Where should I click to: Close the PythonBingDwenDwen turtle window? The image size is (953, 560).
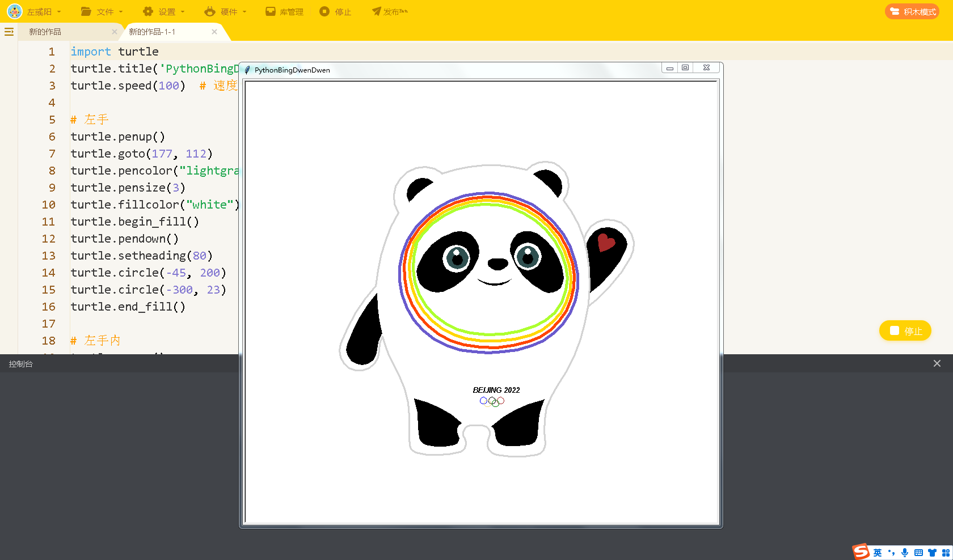(706, 68)
